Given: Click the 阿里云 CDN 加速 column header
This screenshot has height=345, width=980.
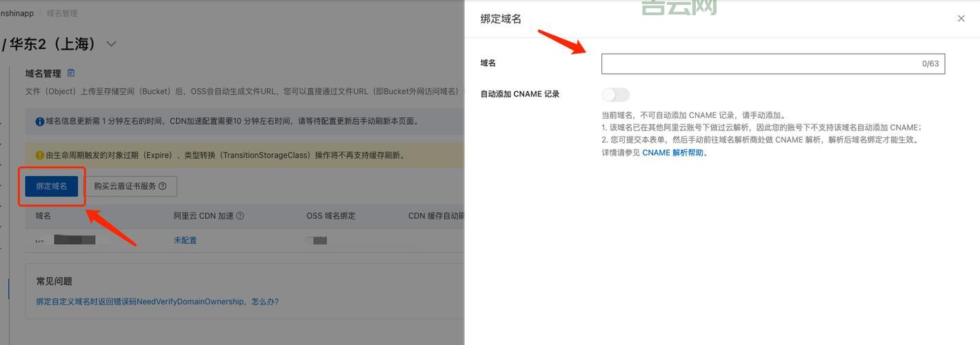Looking at the screenshot, I should point(204,216).
